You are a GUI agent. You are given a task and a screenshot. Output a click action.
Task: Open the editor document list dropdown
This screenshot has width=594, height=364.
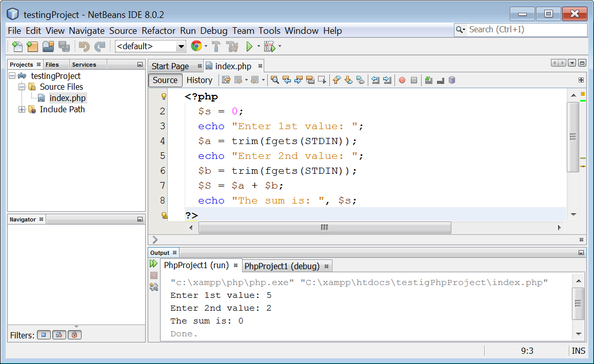click(x=572, y=63)
